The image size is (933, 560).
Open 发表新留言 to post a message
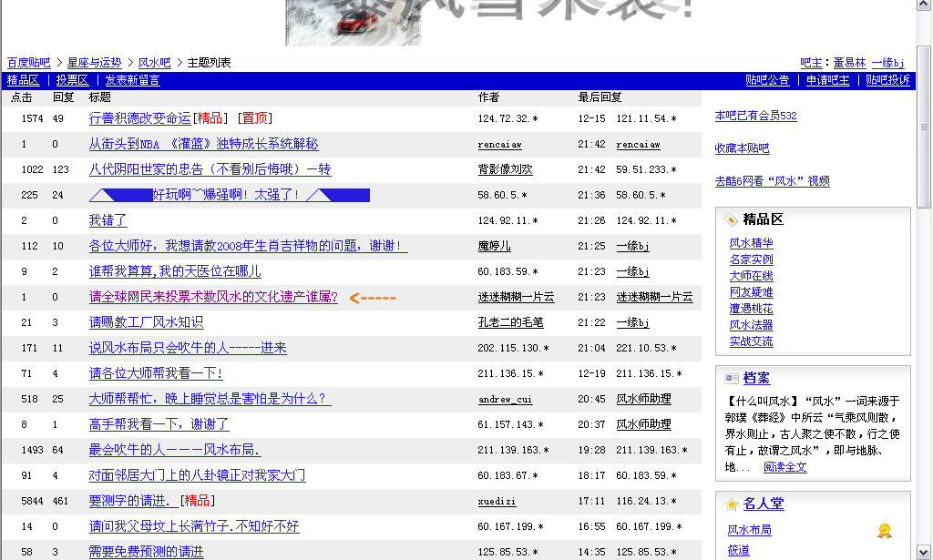(132, 80)
